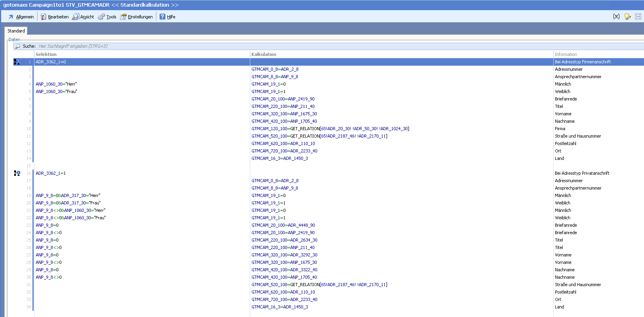Click the Suche search input field

click(x=156, y=46)
